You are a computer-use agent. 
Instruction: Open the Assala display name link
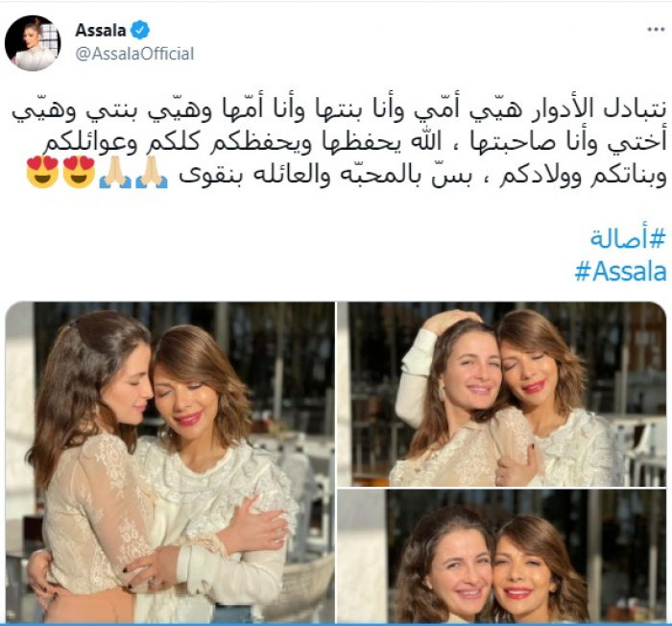101,30
